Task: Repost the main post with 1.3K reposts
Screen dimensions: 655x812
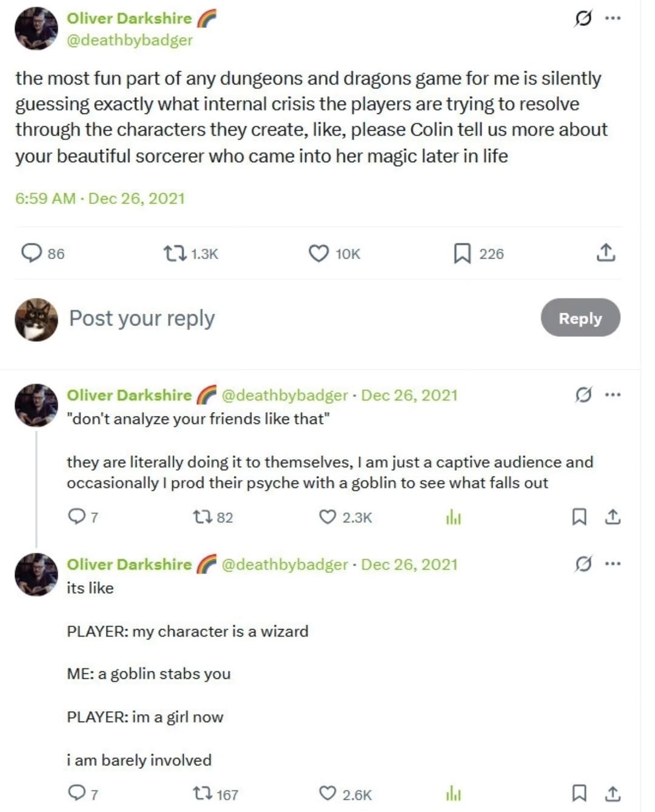Action: (175, 252)
